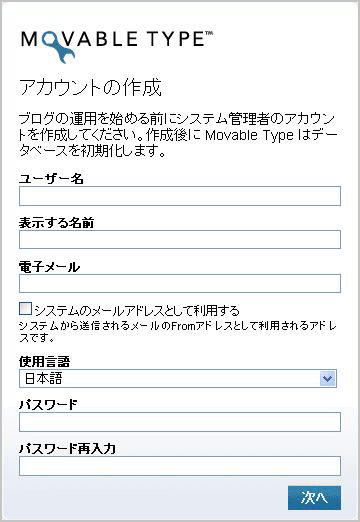Click the introductory paragraph mentioning Movable Type
The width and height of the screenshot is (360, 522).
(178, 135)
